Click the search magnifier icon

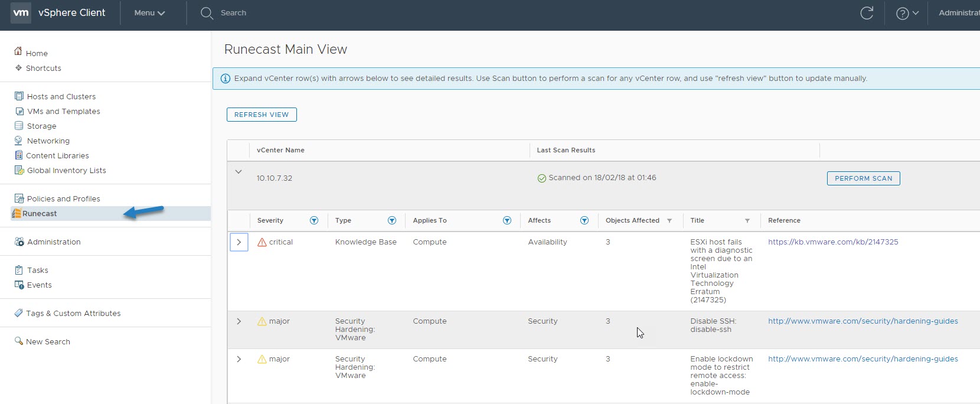(207, 13)
